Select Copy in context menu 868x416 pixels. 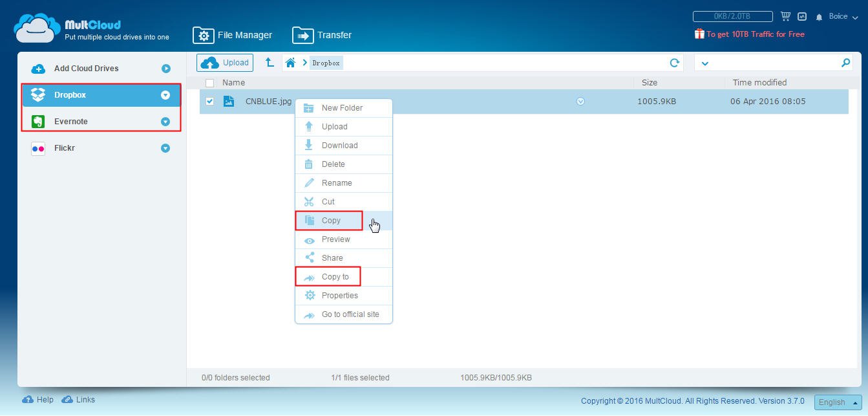point(344,221)
